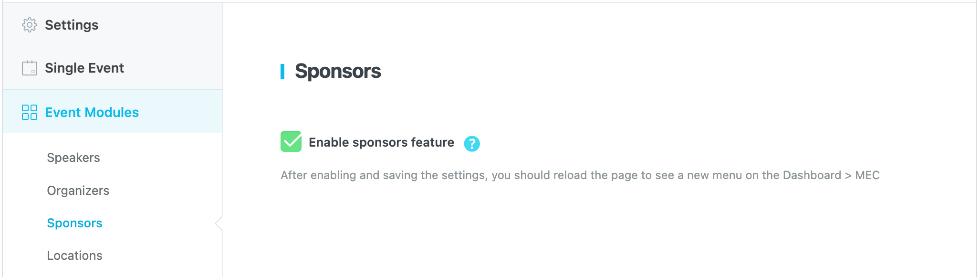Collapse the Event Modules section label
The width and height of the screenshot is (980, 277).
(92, 112)
